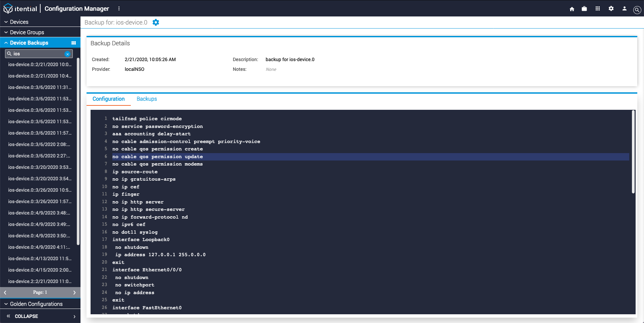Go to the home icon
Viewport: 644px width, 323px height.
click(x=572, y=9)
